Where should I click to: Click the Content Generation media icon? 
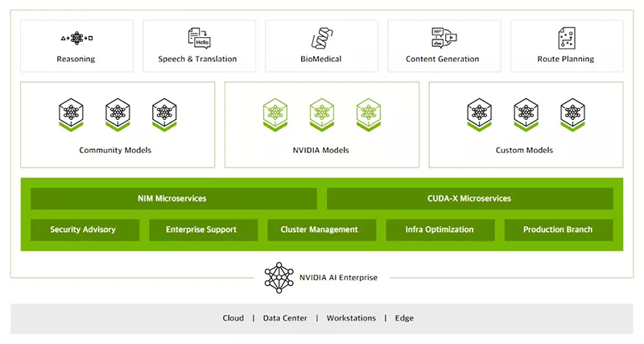point(444,38)
